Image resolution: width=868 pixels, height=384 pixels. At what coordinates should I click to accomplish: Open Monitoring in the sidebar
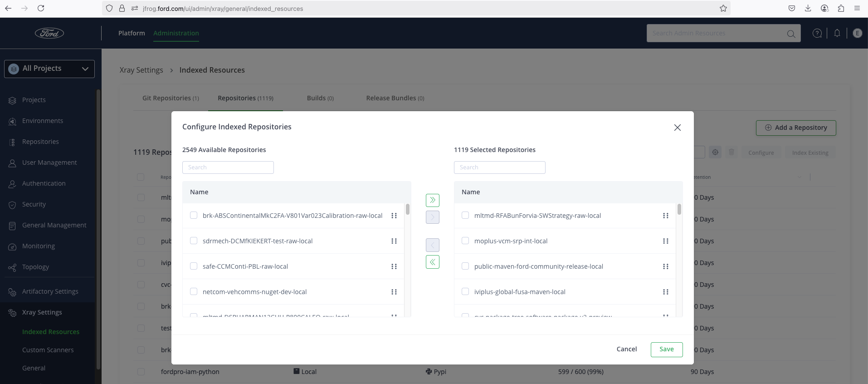pyautogui.click(x=39, y=246)
